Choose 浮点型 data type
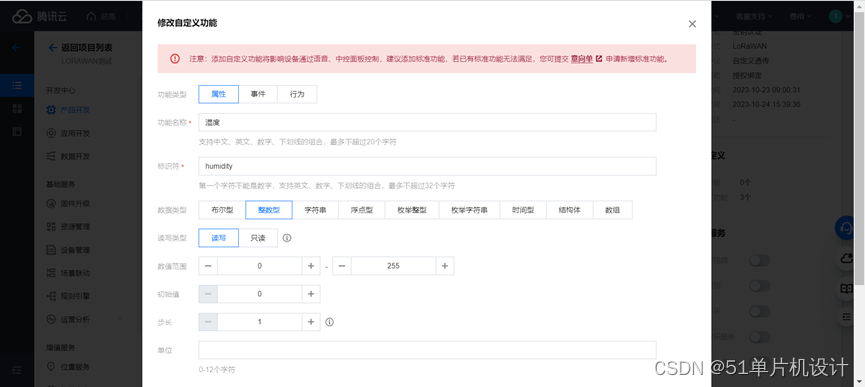The width and height of the screenshot is (865, 387). click(x=362, y=210)
